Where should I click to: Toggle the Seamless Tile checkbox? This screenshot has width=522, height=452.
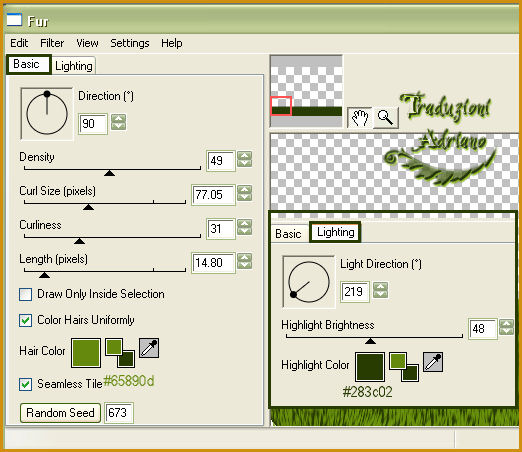(x=26, y=384)
